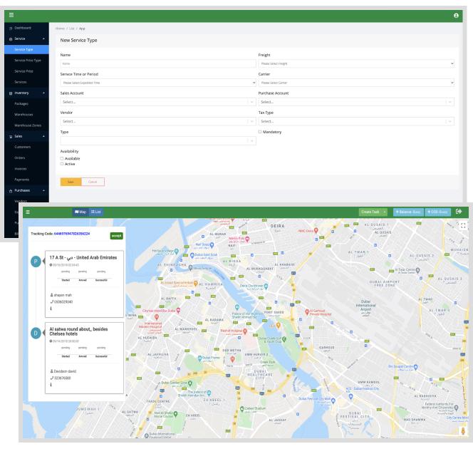Screen dimensions: 473x476
Task: Open the Street View pegman icon
Action: pos(463,431)
